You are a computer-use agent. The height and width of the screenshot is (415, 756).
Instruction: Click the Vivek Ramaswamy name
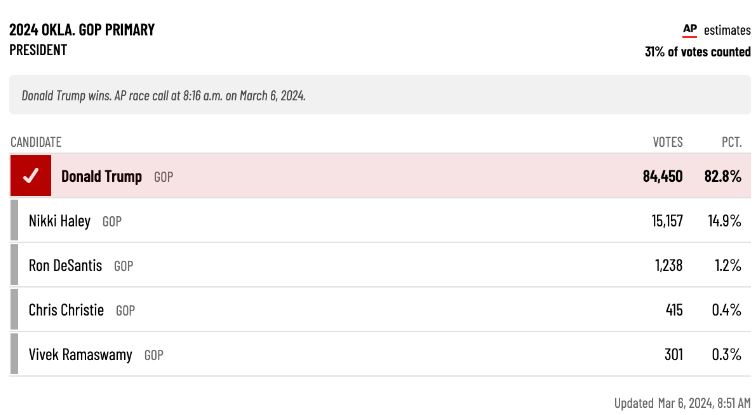pos(80,355)
